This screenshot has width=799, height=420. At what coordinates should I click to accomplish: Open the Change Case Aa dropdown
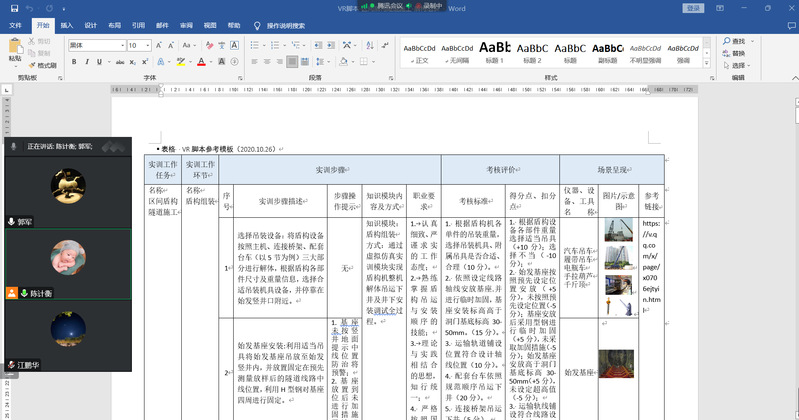click(189, 45)
